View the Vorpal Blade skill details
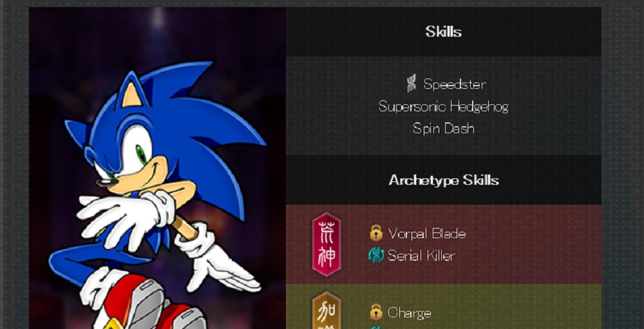644x329 pixels. click(x=427, y=234)
